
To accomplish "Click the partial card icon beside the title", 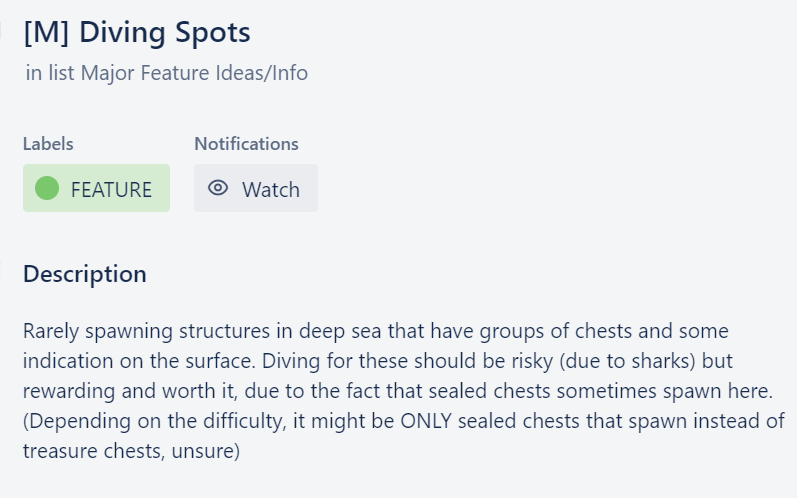I will click(1, 30).
